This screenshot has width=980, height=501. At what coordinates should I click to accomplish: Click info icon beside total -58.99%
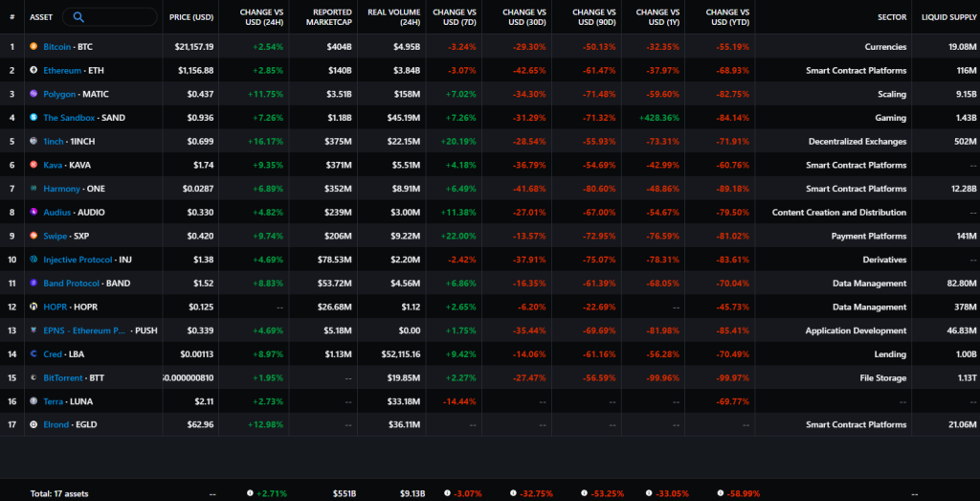point(720,493)
